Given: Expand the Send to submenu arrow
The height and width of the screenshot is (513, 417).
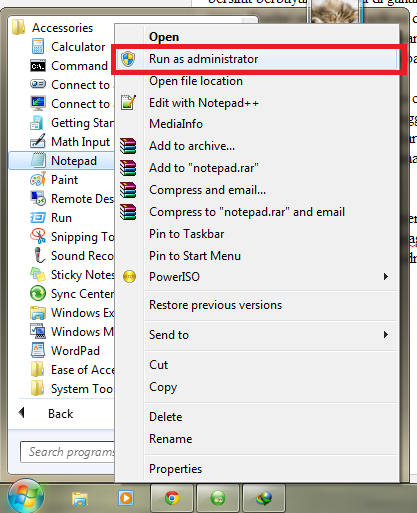Looking at the screenshot, I should [x=386, y=335].
